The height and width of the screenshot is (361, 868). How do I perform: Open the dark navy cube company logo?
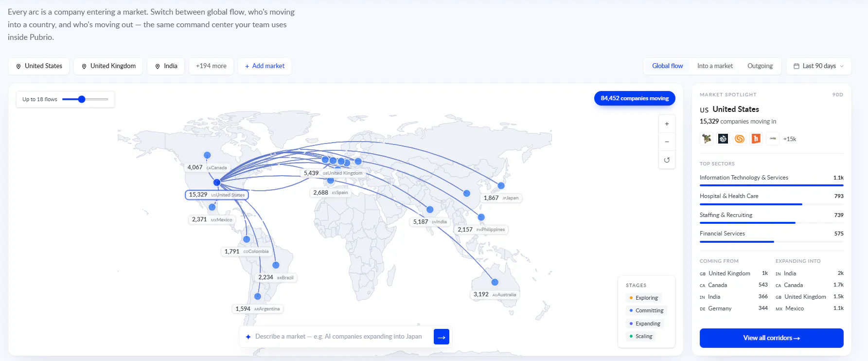(723, 139)
